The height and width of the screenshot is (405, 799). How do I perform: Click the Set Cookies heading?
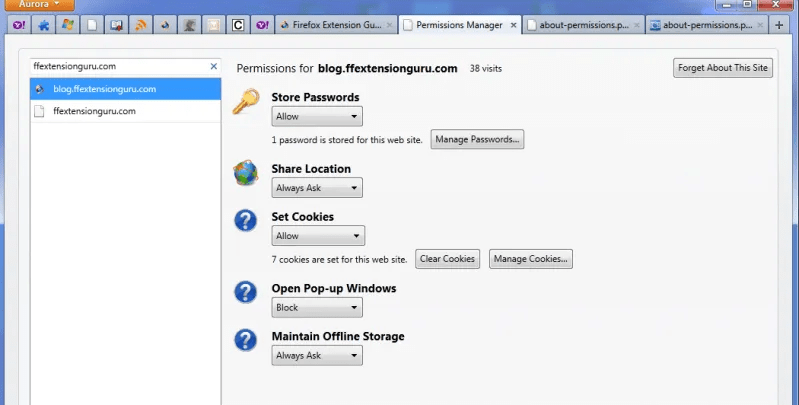tap(303, 217)
